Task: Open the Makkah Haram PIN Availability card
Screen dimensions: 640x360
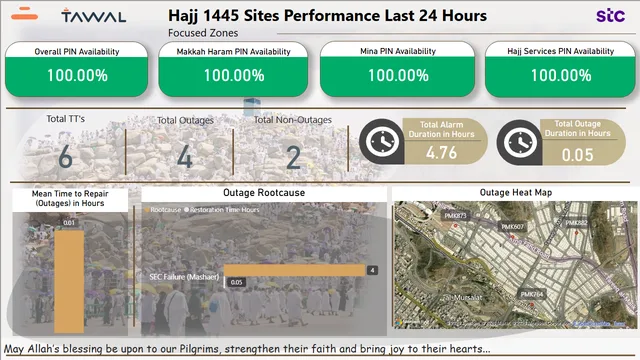Action: pyautogui.click(x=233, y=69)
